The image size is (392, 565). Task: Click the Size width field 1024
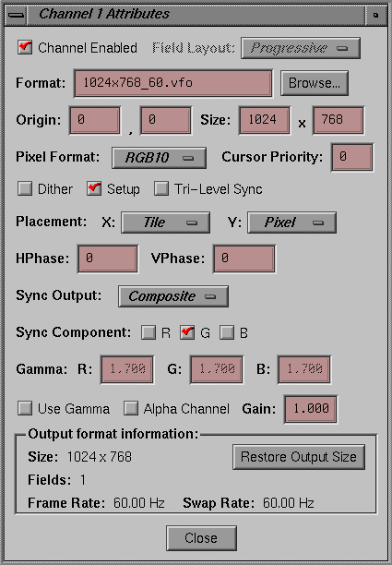pyautogui.click(x=265, y=120)
